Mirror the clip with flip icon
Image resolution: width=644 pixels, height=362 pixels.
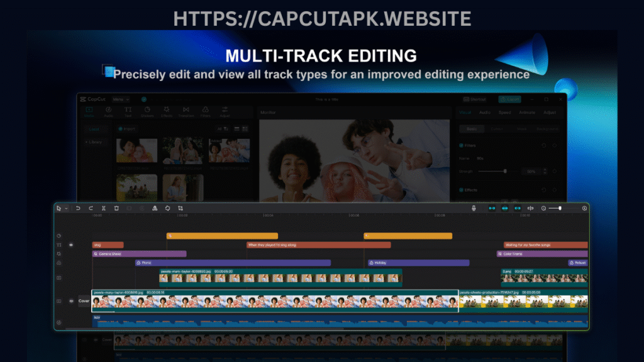tap(155, 209)
